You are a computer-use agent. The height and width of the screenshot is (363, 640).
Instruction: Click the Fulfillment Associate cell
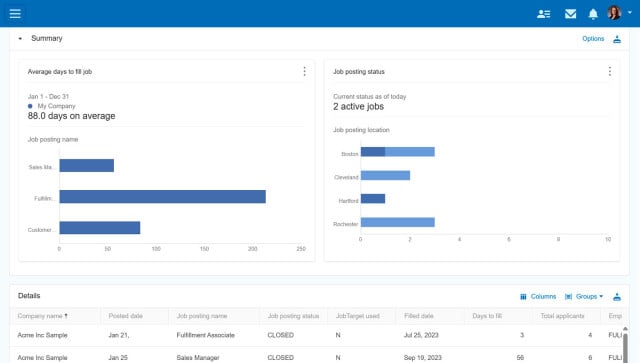205,335
